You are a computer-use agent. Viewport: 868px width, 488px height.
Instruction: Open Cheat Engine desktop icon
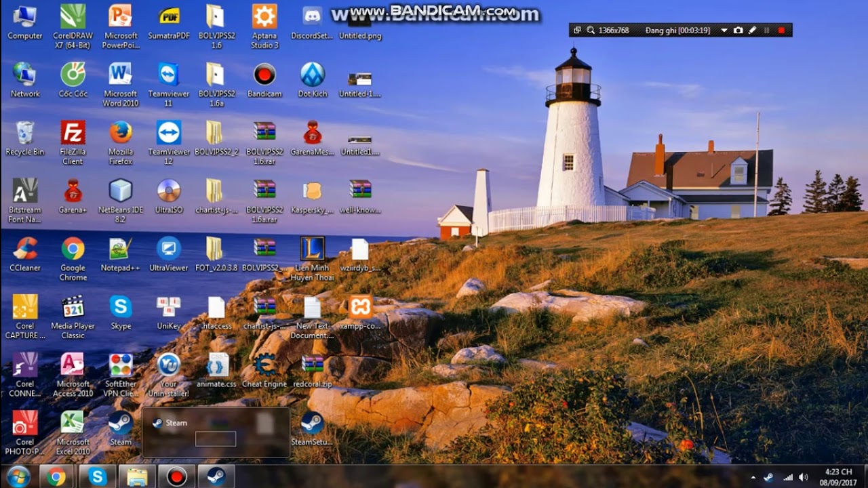pos(264,370)
